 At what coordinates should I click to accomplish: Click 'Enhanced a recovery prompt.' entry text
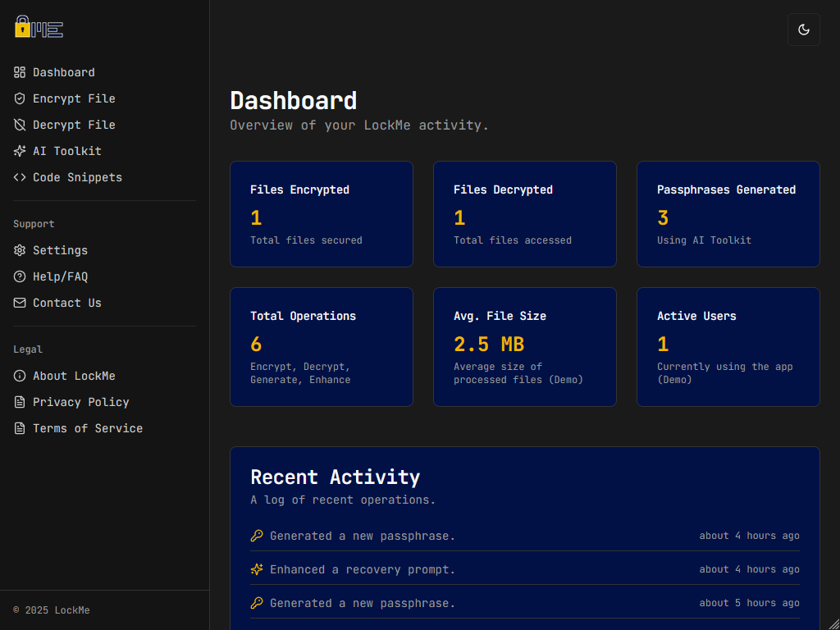pos(363,569)
